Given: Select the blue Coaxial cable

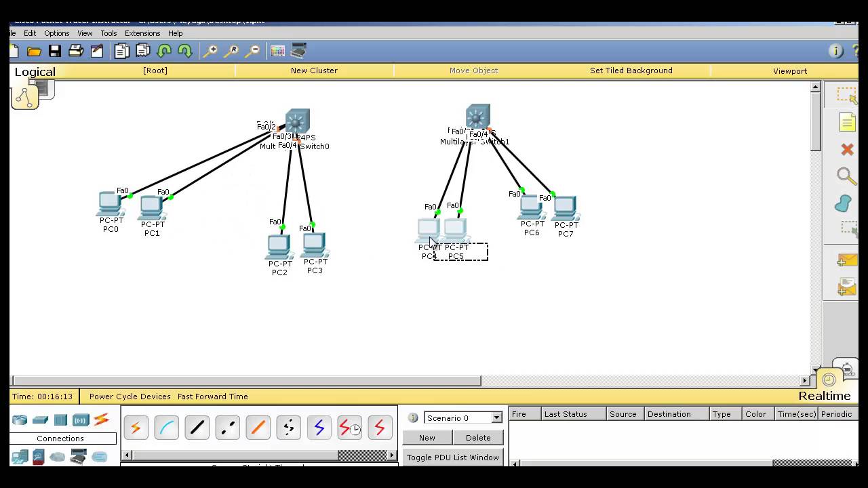Looking at the screenshot, I should pyautogui.click(x=319, y=428).
